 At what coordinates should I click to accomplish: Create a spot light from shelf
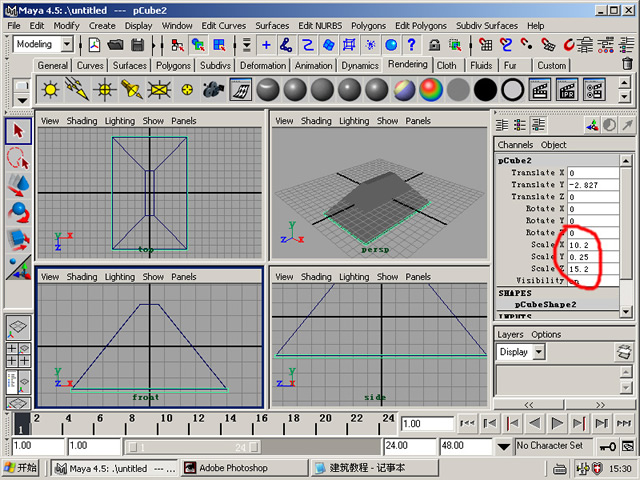(x=132, y=89)
